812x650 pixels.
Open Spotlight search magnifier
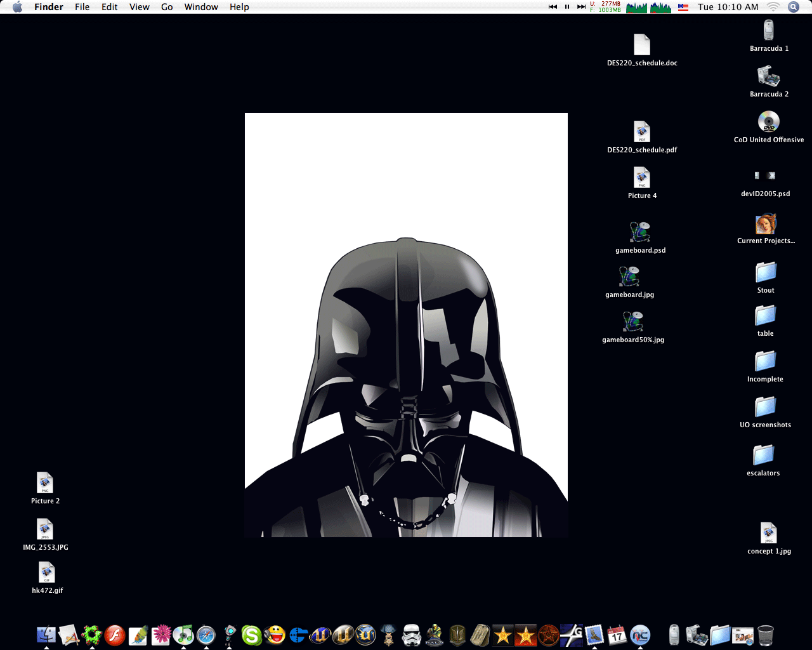(793, 7)
